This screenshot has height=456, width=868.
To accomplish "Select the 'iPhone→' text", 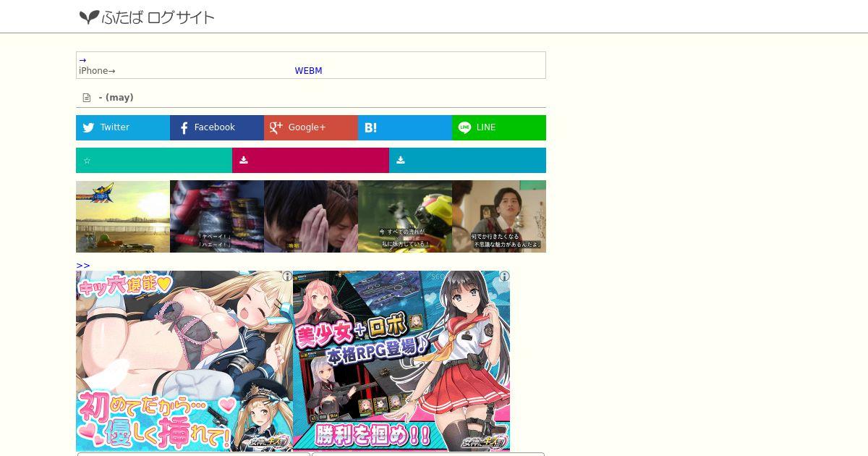I will [x=97, y=71].
